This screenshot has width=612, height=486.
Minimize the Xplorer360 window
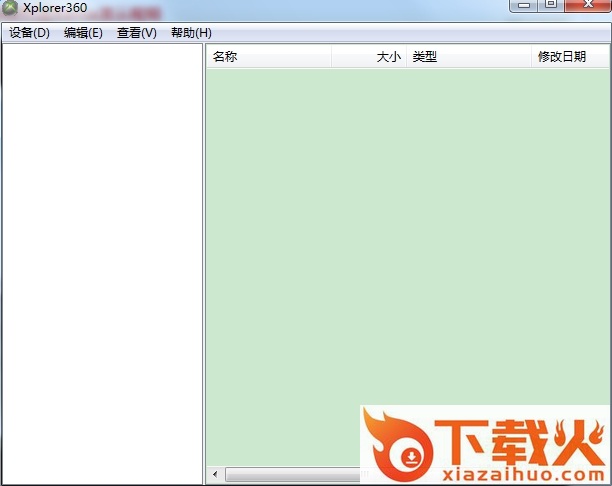point(524,5)
